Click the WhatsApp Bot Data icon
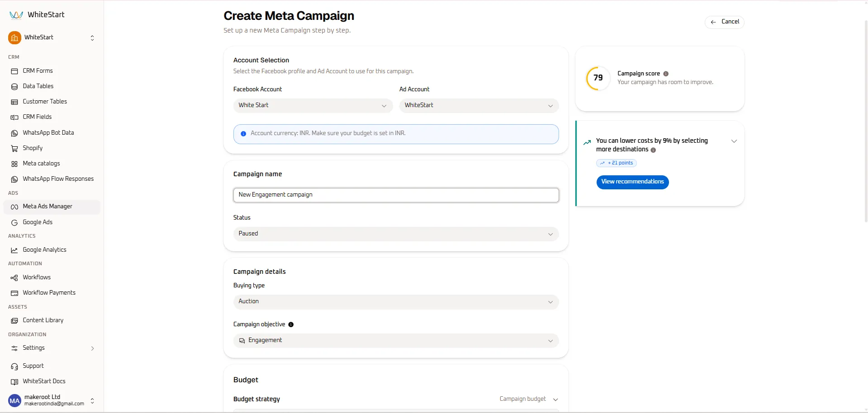This screenshot has height=413, width=868. click(x=14, y=133)
